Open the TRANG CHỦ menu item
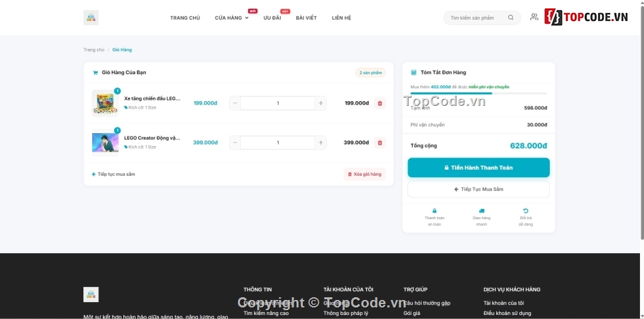The height and width of the screenshot is (319, 644). (185, 18)
